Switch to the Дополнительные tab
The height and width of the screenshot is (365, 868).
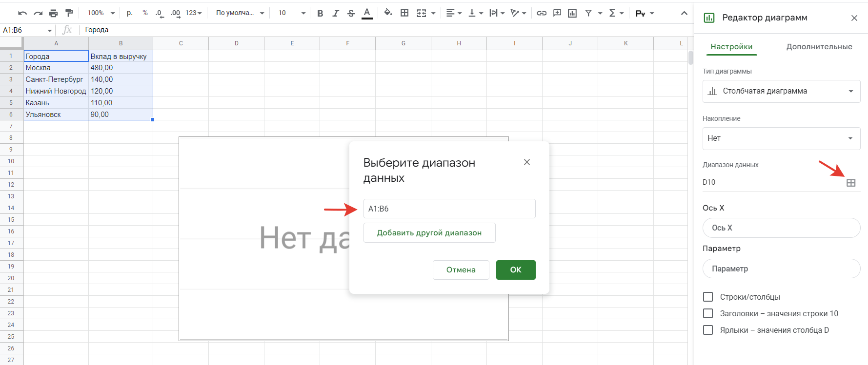tap(819, 47)
